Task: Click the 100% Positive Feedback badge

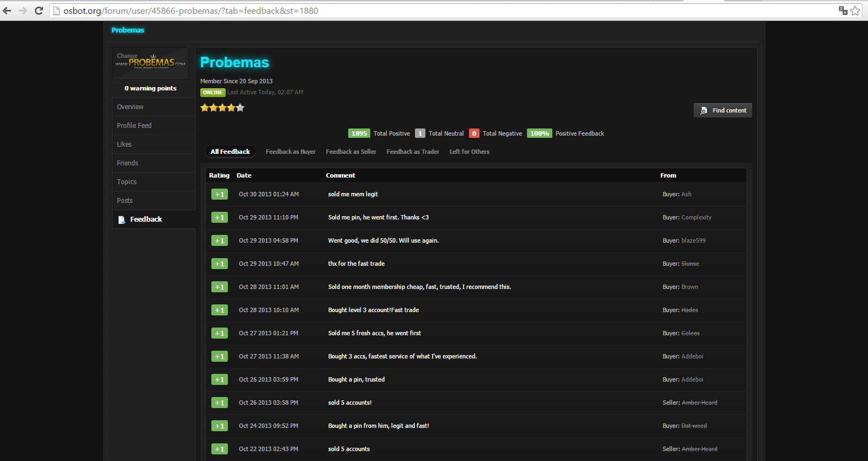Action: pyautogui.click(x=540, y=133)
